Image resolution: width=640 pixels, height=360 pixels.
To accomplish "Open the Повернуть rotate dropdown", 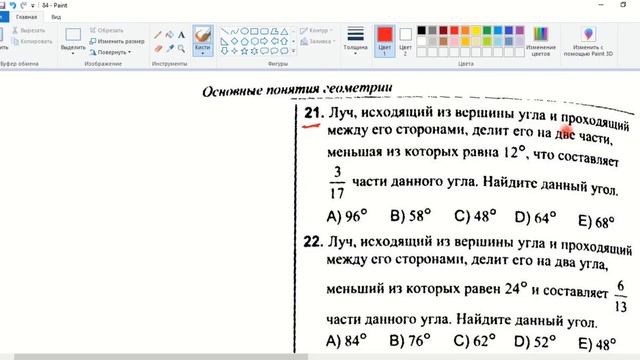I will (110, 52).
